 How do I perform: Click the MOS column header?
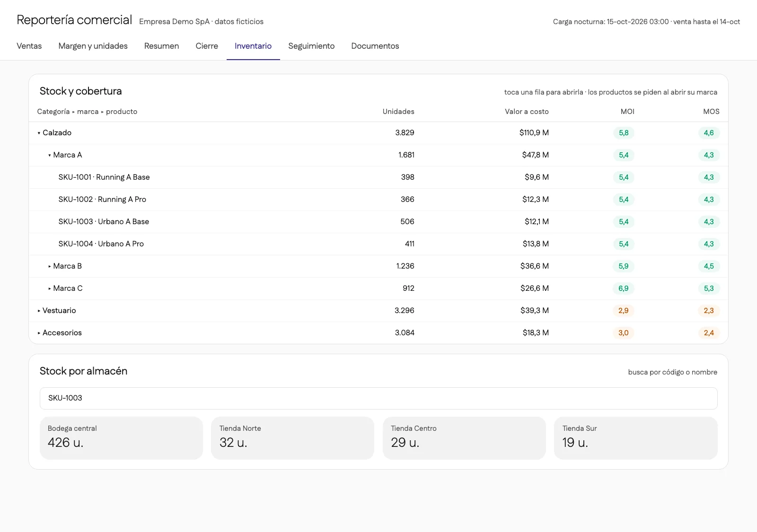pos(711,112)
